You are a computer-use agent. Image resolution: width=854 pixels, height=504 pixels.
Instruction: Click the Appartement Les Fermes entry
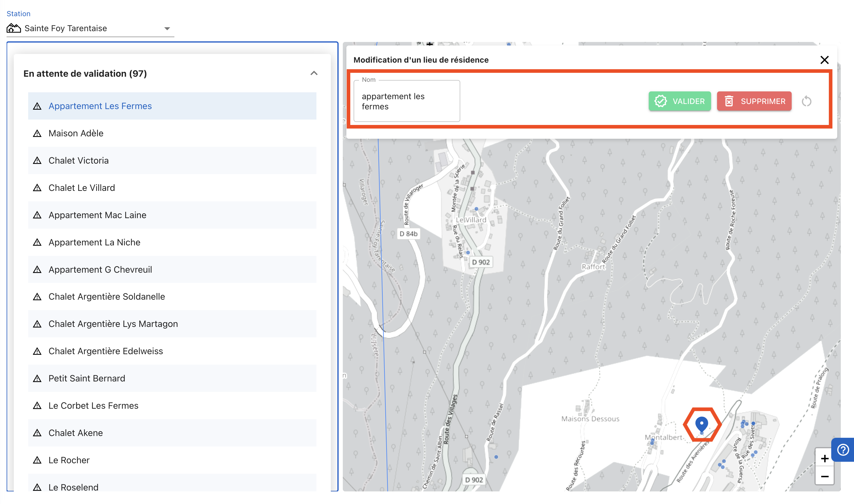[100, 106]
